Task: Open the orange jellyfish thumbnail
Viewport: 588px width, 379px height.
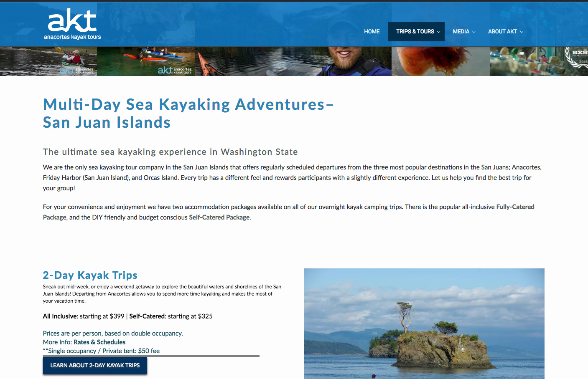Action: point(440,61)
